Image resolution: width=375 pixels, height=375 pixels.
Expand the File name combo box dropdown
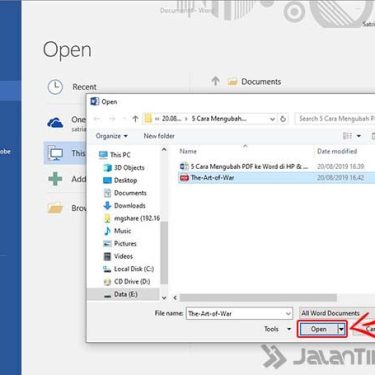point(288,314)
